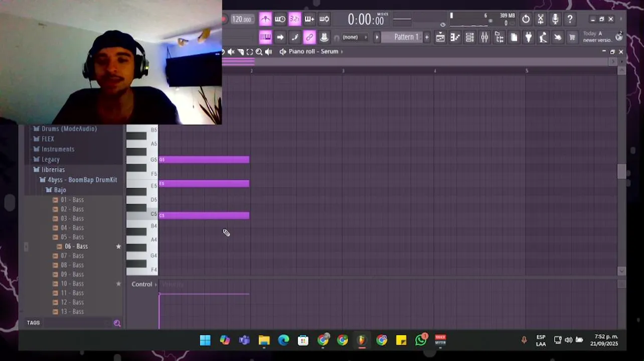The height and width of the screenshot is (361, 644).
Task: Toggle favorite star on 10 - Bass
Action: point(119,284)
